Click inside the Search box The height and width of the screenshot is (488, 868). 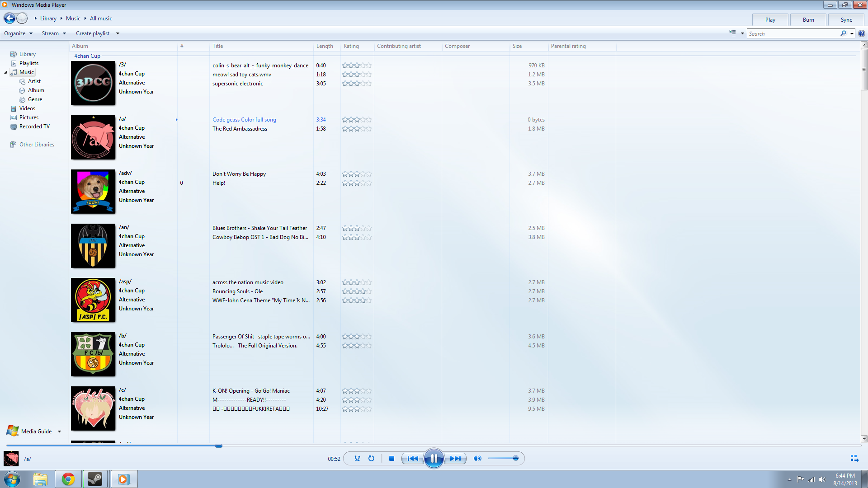[793, 33]
